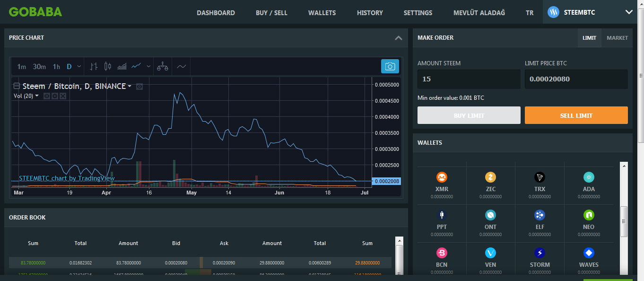This screenshot has width=644, height=281.
Task: Click the wallets list scrollbar up arrow
Action: (x=624, y=166)
